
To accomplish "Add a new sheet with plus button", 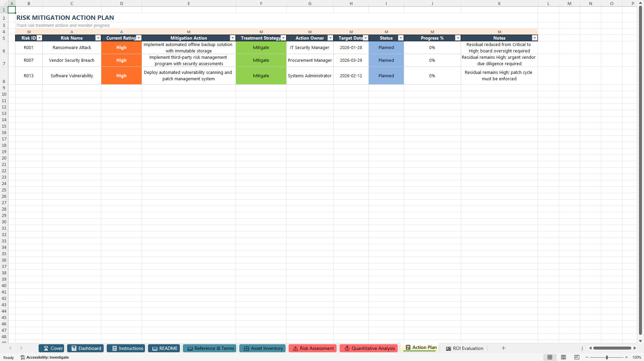I will (x=503, y=348).
